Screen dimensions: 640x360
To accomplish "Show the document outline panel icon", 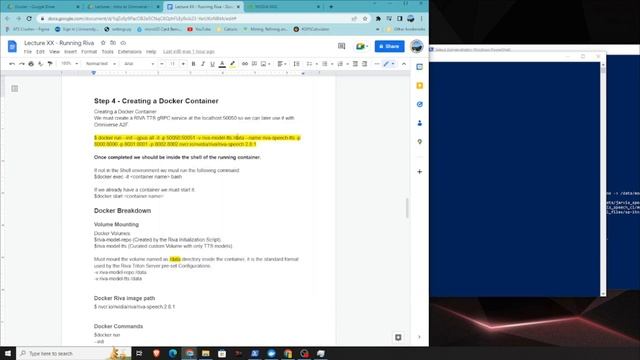I will pos(15,89).
